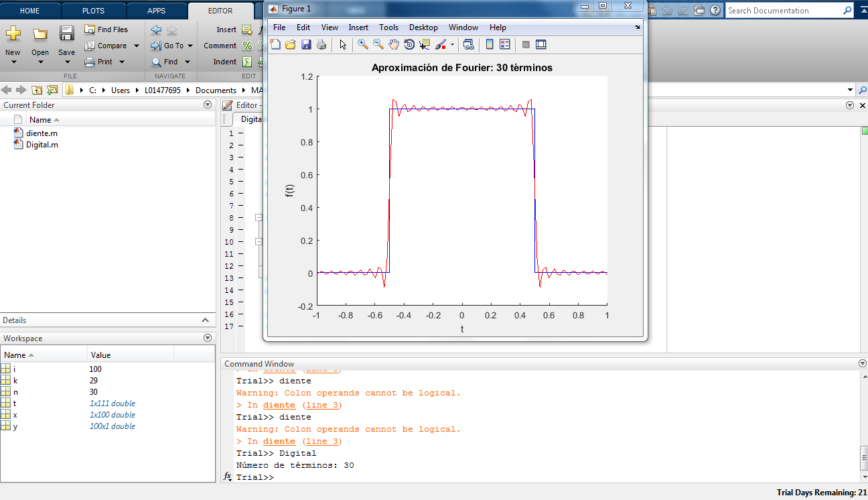Click the Find Files button
This screenshot has width=868, height=500.
coord(106,29)
